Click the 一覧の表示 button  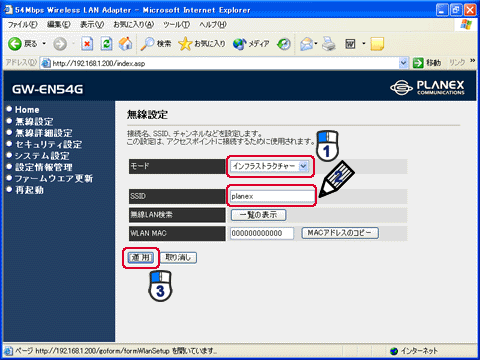coord(258,215)
